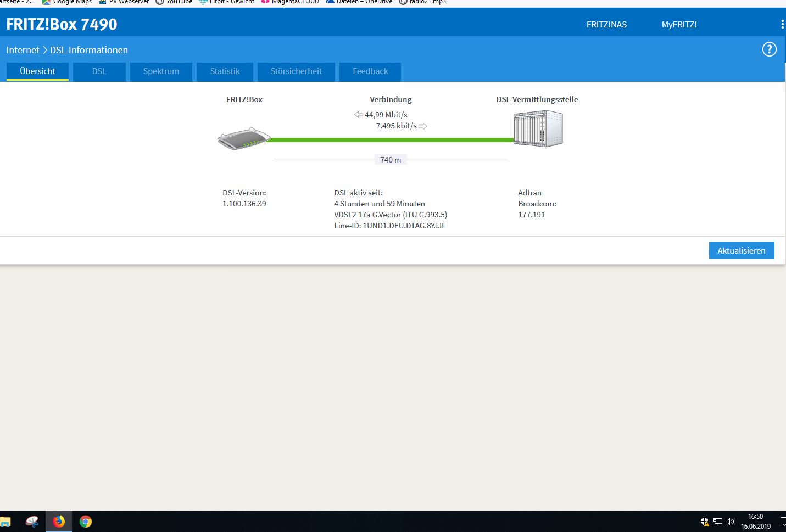
Task: Open the Spektrum tab
Action: [161, 71]
